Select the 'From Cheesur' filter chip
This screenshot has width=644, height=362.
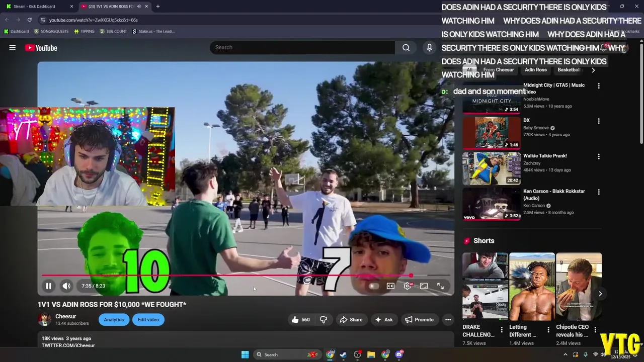(x=498, y=70)
